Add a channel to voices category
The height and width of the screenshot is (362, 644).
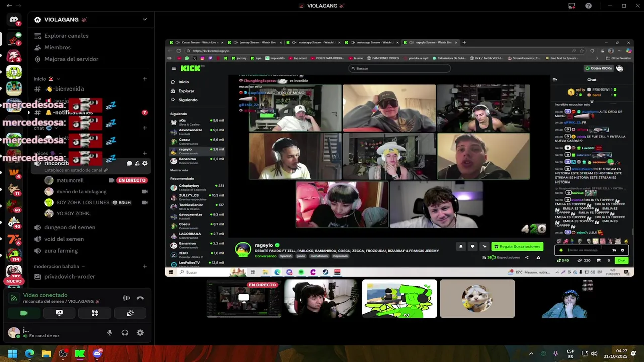pyautogui.click(x=145, y=153)
